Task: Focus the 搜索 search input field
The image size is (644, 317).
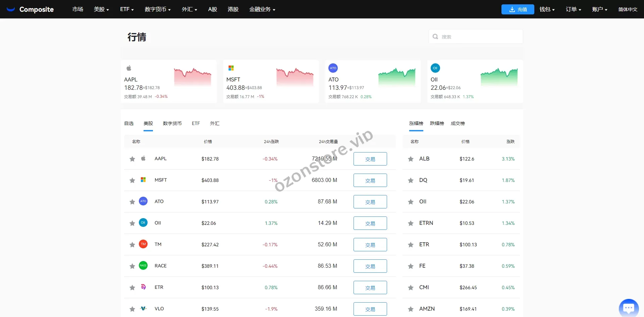Action: pos(480,37)
